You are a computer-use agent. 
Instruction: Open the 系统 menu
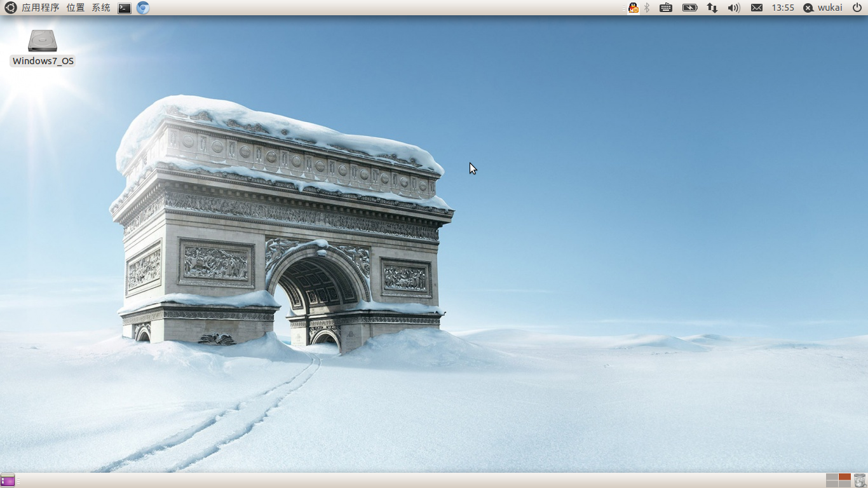click(101, 8)
